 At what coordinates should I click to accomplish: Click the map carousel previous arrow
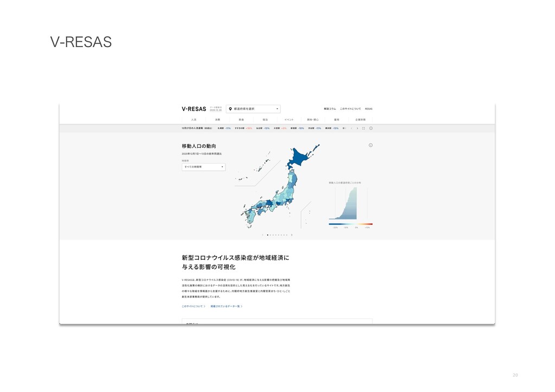point(263,234)
